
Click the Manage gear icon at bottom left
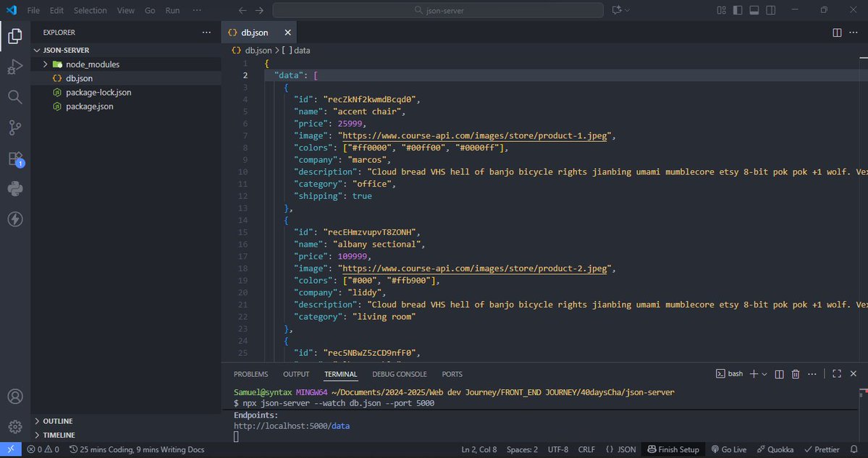[x=14, y=426]
